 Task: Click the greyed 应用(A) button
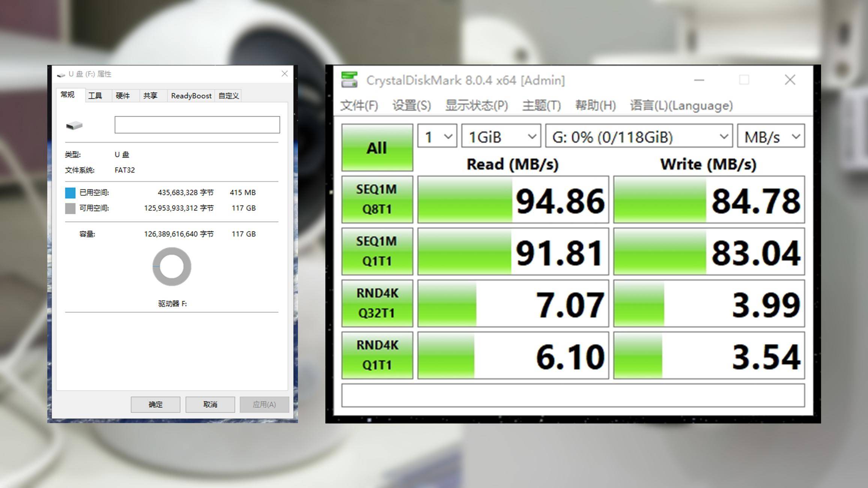coord(264,404)
